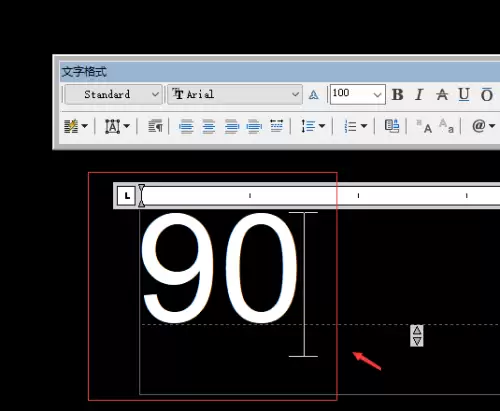This screenshot has width=500, height=411.
Task: Open the Arial font dropdown
Action: pos(235,95)
